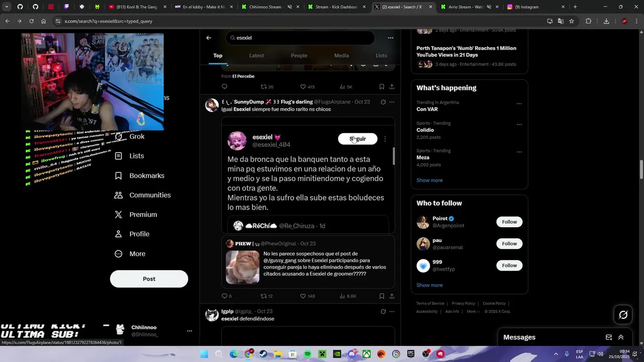View analytics of the post with 5K views
This screenshot has height=362, width=644.
click(346, 87)
